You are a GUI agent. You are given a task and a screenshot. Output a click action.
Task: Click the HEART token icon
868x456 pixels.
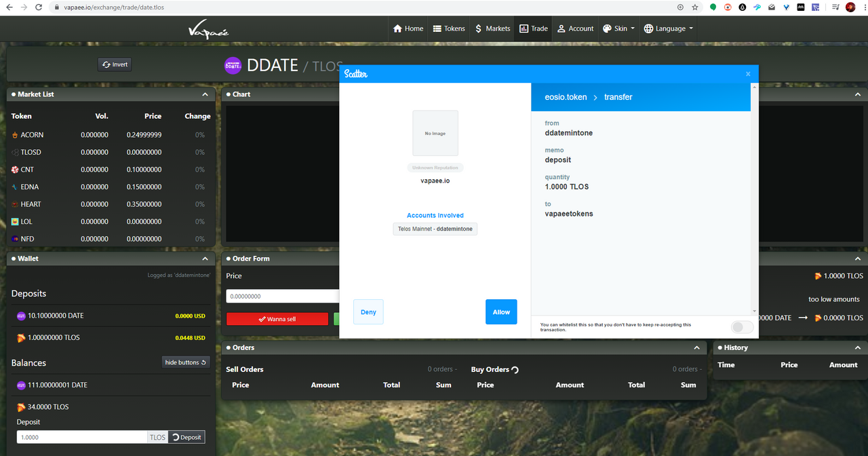coord(15,204)
